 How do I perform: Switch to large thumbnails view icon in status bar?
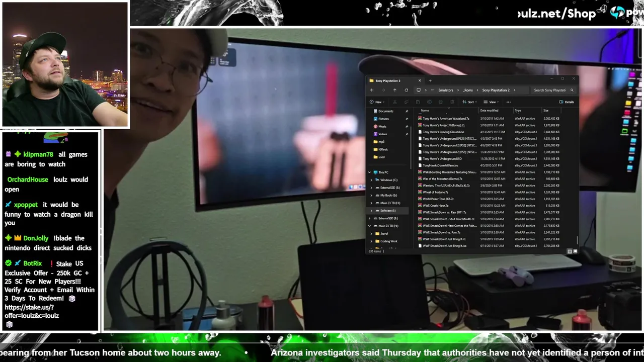pos(575,251)
